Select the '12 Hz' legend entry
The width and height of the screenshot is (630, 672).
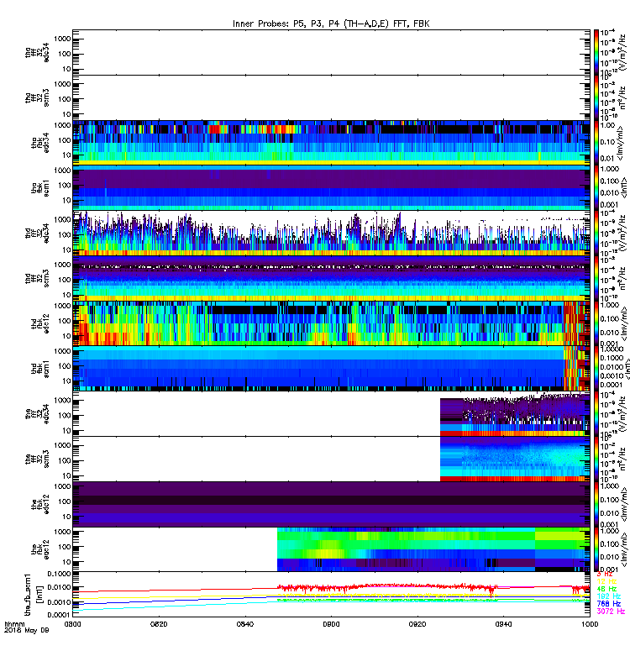point(606,581)
